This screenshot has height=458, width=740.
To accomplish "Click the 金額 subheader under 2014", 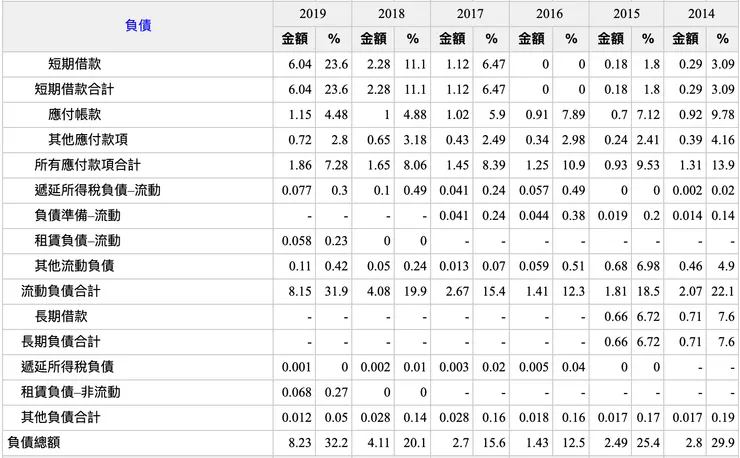I will (685, 39).
